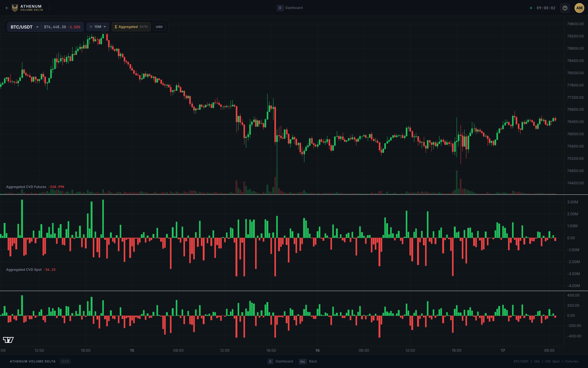
Task: Click the 400.00 spot axis label
Action: click(573, 295)
